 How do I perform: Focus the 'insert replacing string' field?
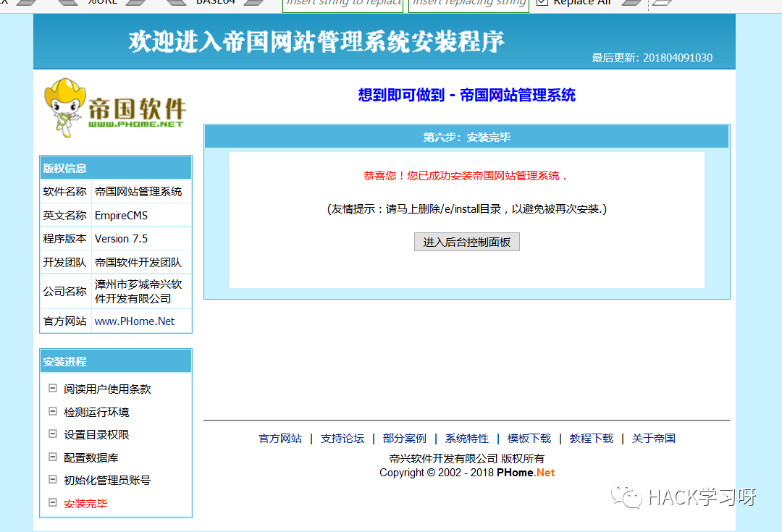click(x=468, y=5)
